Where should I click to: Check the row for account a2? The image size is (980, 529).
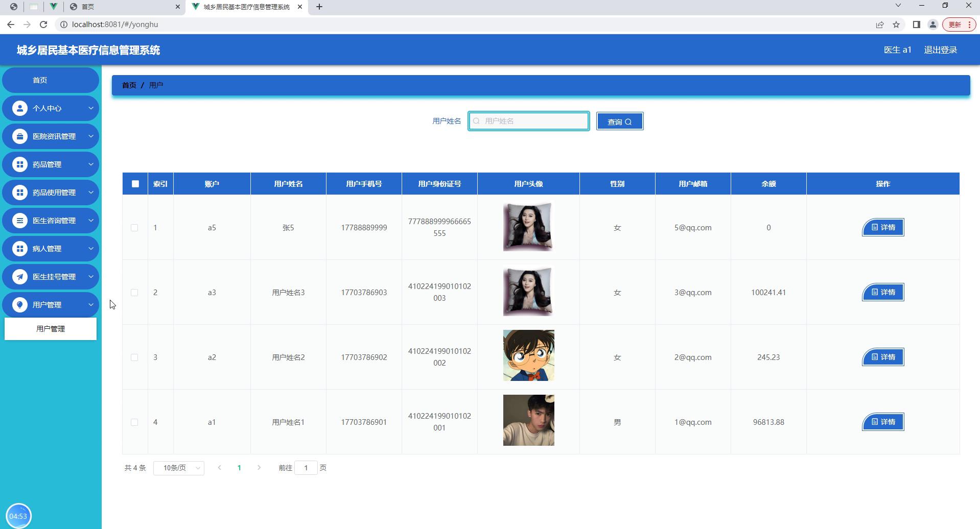(x=134, y=357)
